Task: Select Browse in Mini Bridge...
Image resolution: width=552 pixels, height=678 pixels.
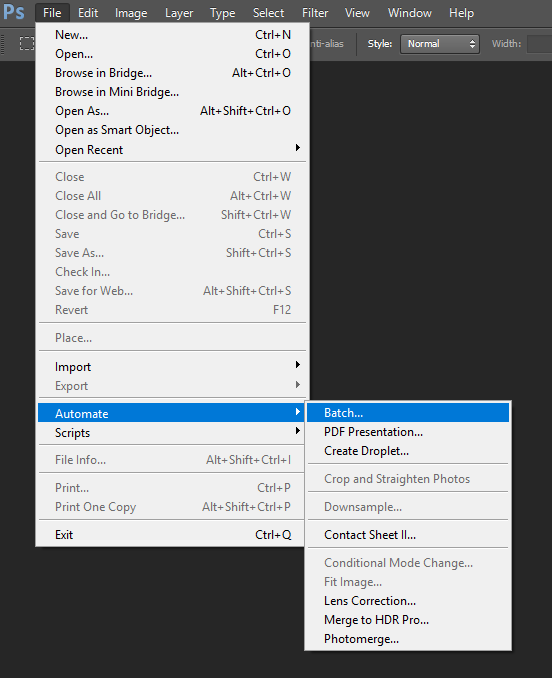Action: click(x=172, y=92)
